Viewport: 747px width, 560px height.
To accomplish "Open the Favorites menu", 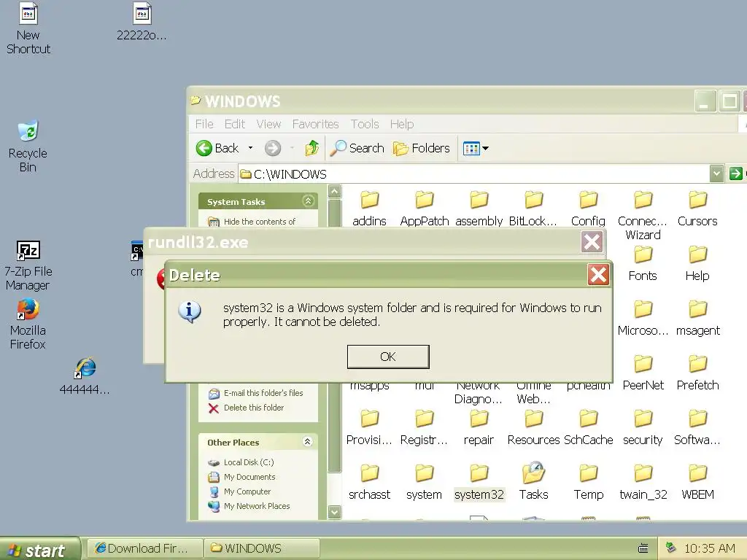I will point(315,124).
